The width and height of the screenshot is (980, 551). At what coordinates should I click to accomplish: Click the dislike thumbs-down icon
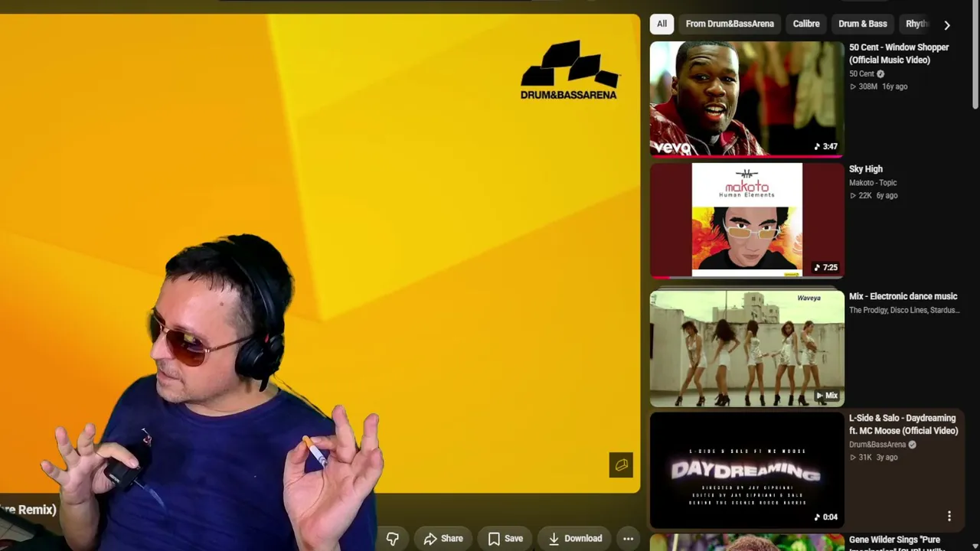(x=392, y=539)
